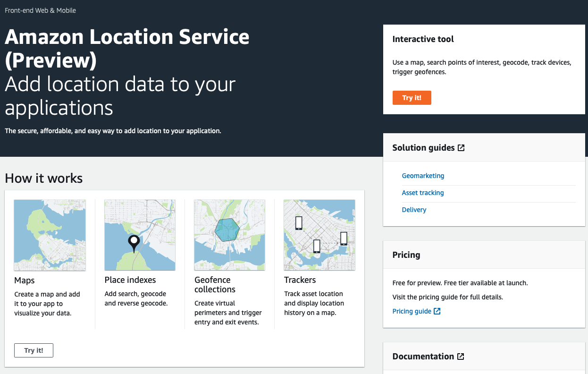The height and width of the screenshot is (374, 588).
Task: Click the Documentation heading
Action: (423, 357)
